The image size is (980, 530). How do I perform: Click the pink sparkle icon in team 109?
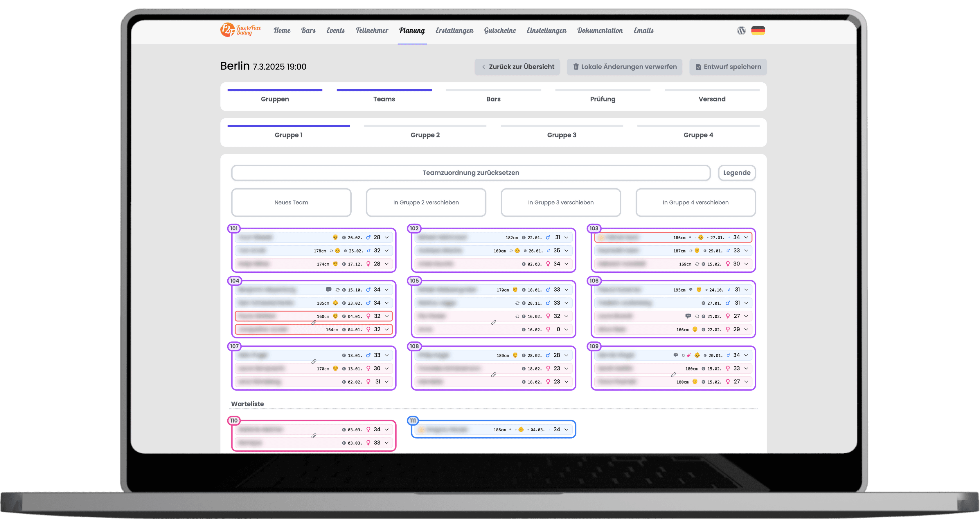tap(689, 355)
